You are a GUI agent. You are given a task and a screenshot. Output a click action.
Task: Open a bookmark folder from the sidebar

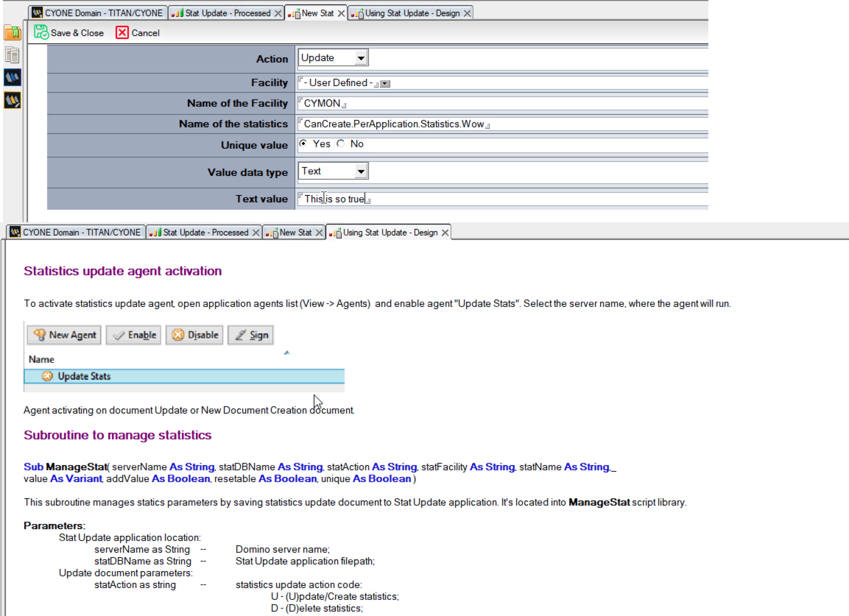(12, 32)
